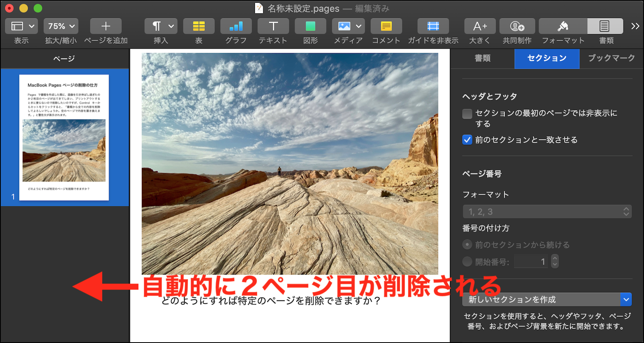Open 新しいセクションを作成 dropdown
Image resolution: width=644 pixels, height=343 pixels.
547,300
